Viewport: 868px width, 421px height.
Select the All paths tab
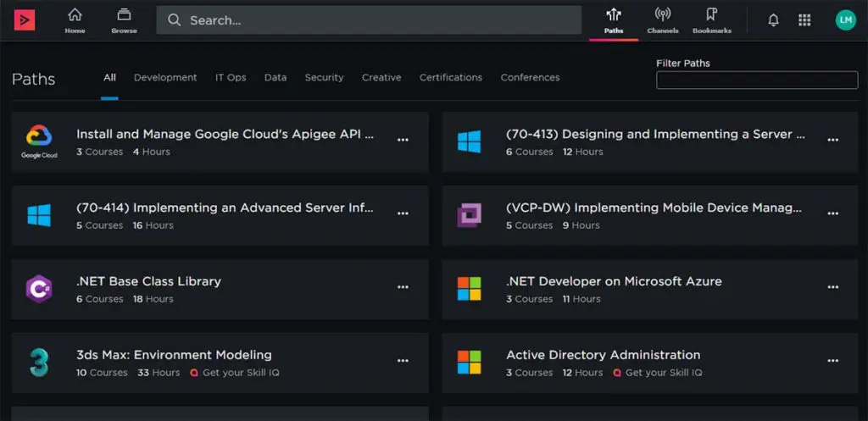[x=109, y=77]
